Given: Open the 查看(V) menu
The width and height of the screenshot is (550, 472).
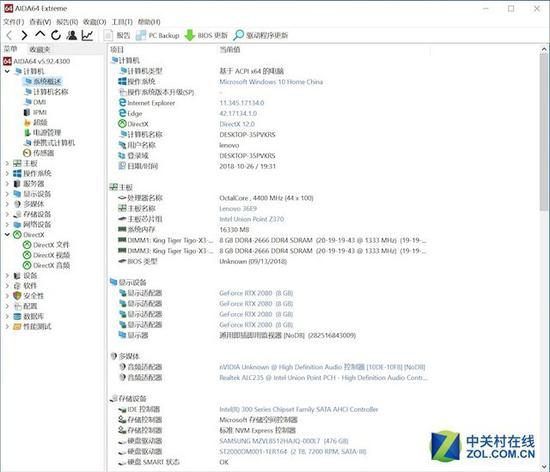Looking at the screenshot, I should pos(40,22).
